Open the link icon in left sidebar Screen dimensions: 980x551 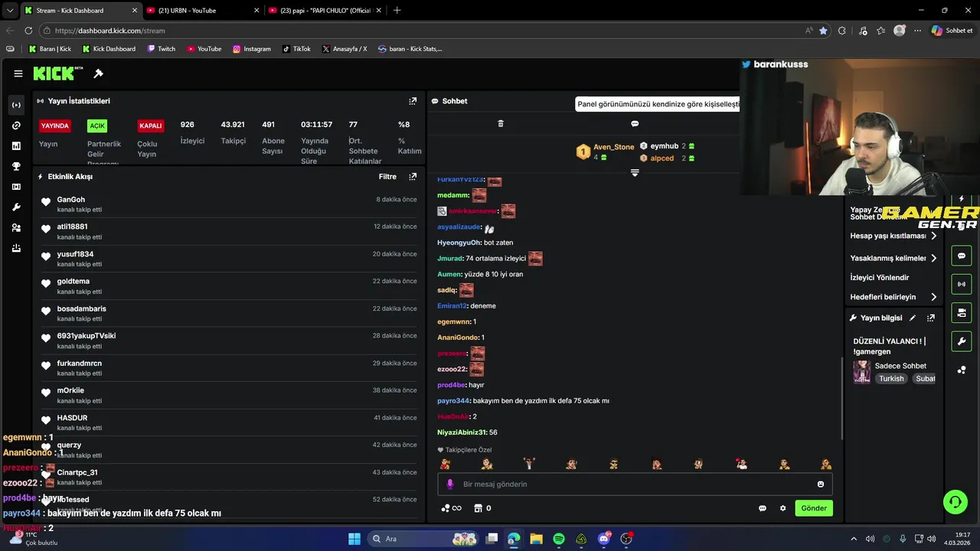click(x=16, y=126)
